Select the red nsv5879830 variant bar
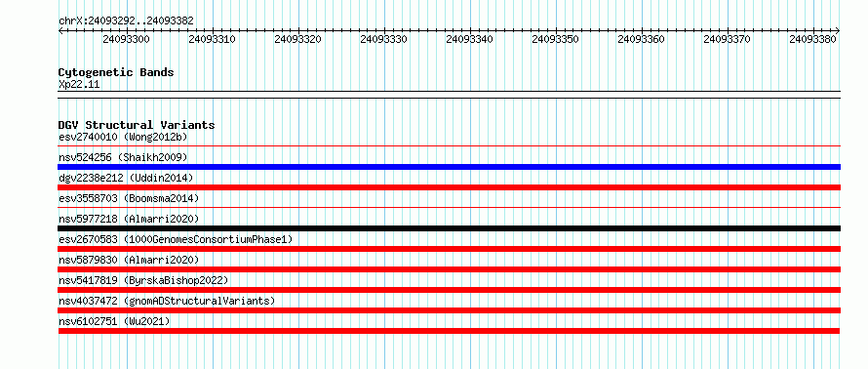This screenshot has height=369, width=868. (450, 269)
